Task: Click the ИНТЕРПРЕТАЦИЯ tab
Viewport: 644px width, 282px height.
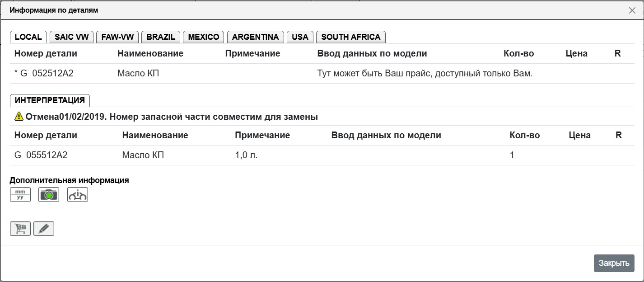Action: [50, 100]
